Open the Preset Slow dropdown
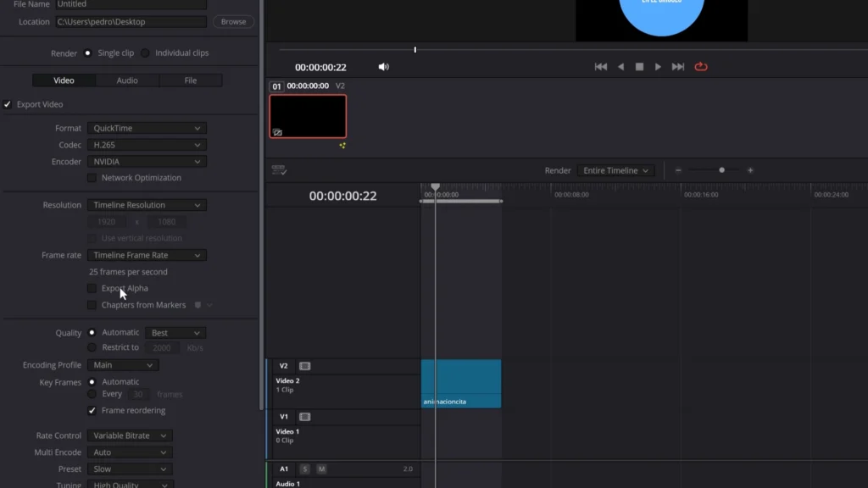 [130, 469]
